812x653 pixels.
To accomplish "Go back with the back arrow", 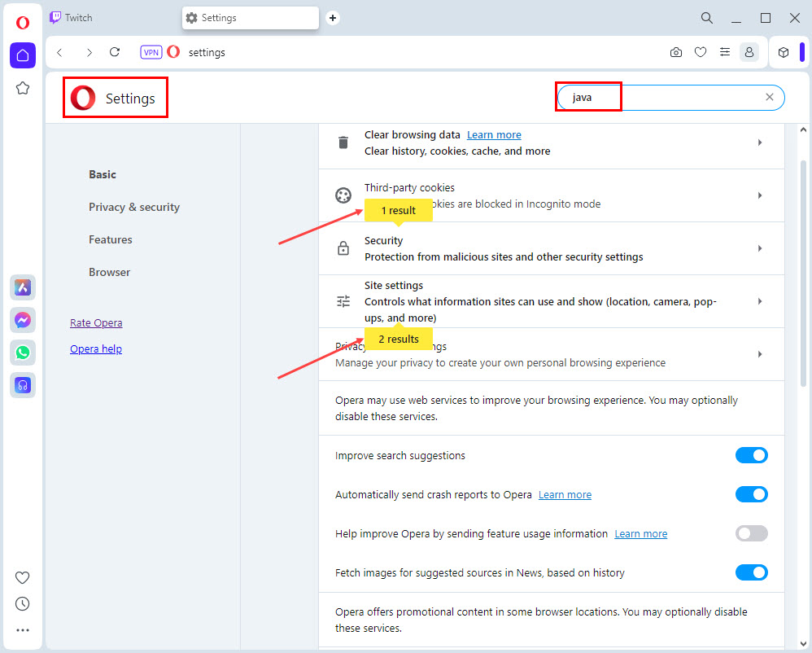I will pyautogui.click(x=60, y=52).
